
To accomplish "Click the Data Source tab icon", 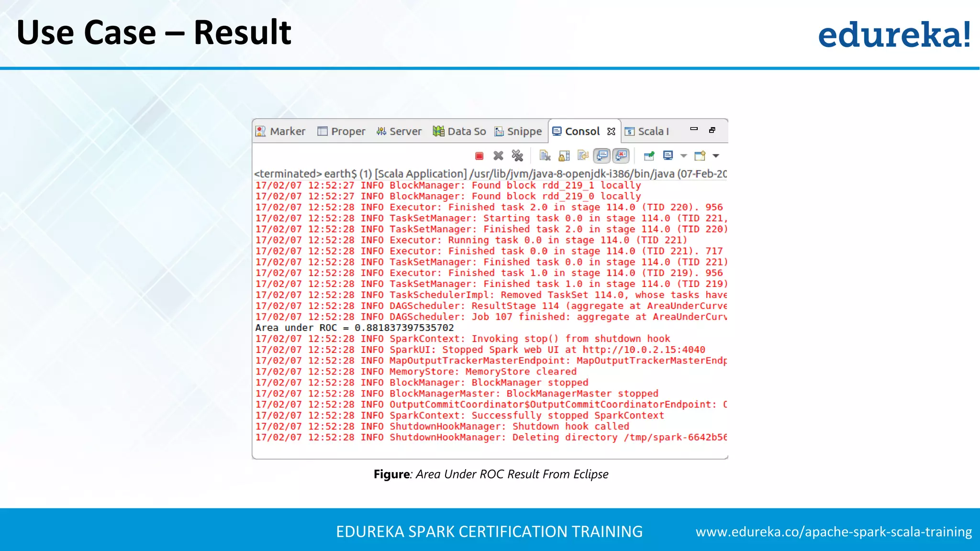I will coord(438,132).
